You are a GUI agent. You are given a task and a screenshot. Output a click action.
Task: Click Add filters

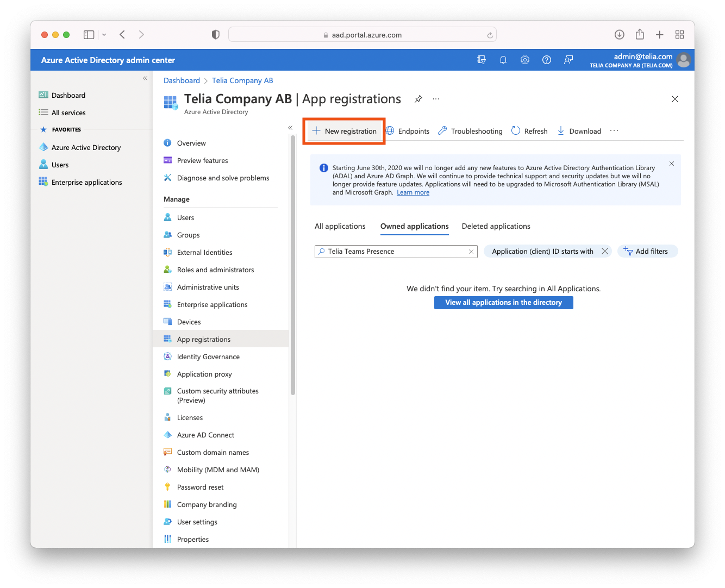647,251
